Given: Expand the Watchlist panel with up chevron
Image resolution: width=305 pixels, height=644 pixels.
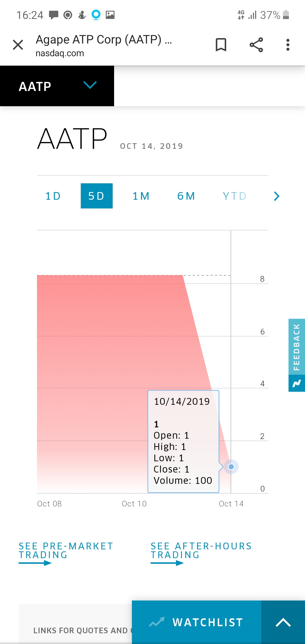Looking at the screenshot, I should [283, 622].
